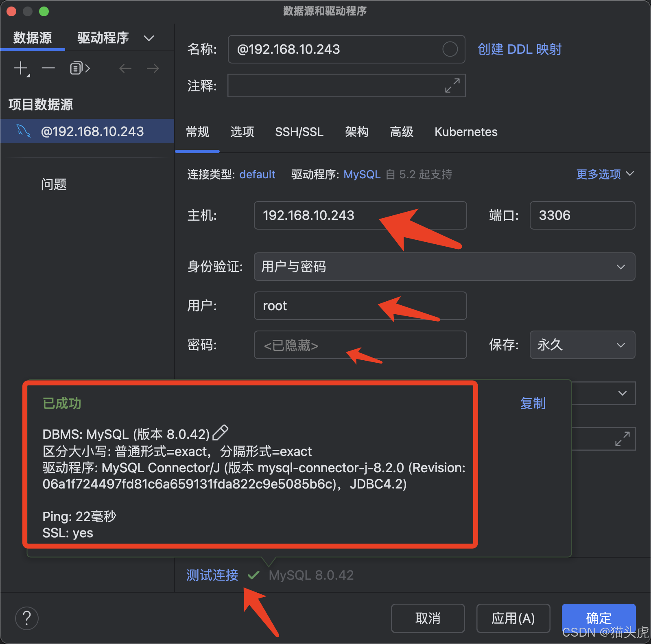Select 问题 item in left panel
Screen dimensions: 651x644
coord(54,184)
